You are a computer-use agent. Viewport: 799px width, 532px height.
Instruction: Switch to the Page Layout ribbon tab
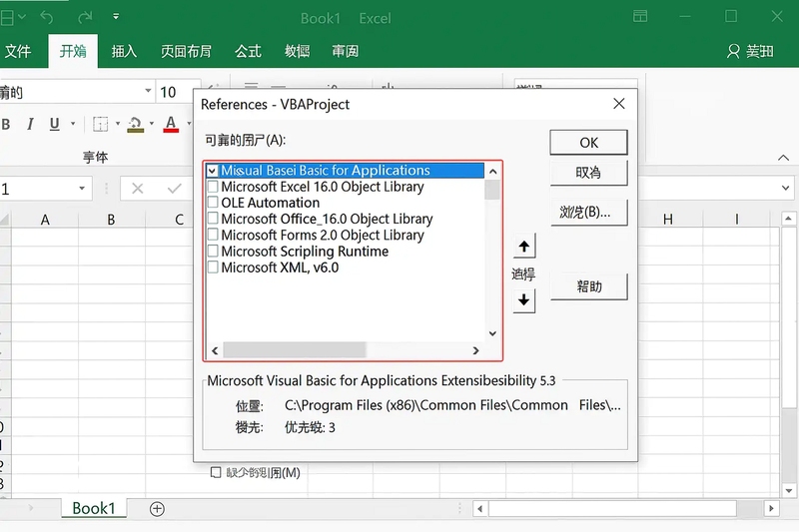click(186, 51)
